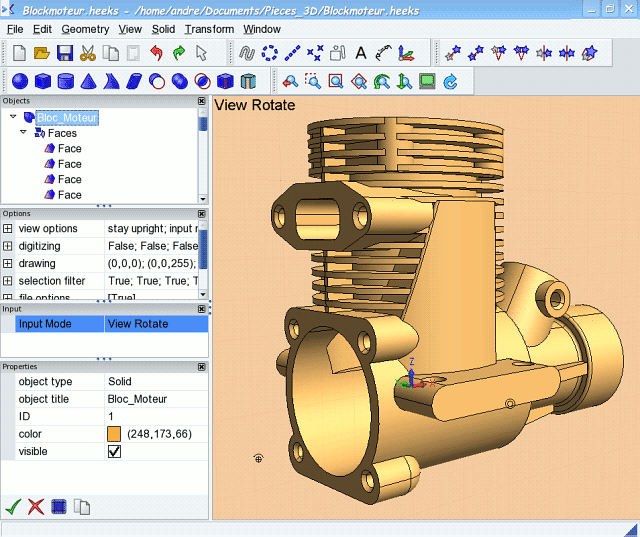The width and height of the screenshot is (640, 537).
Task: Close the Objects panel
Action: 202,101
